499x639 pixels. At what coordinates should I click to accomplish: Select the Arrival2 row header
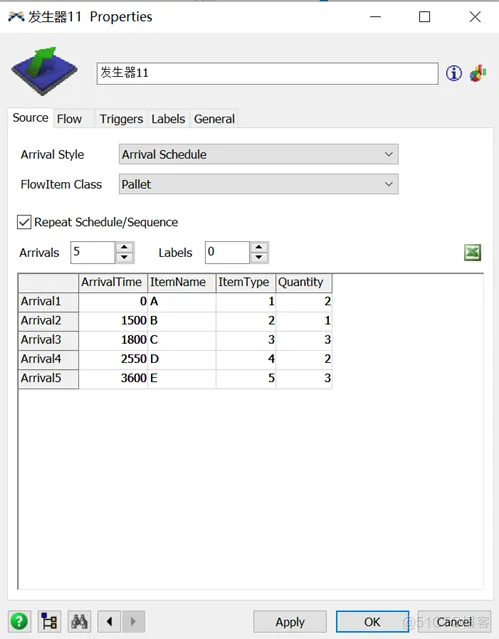tap(48, 321)
